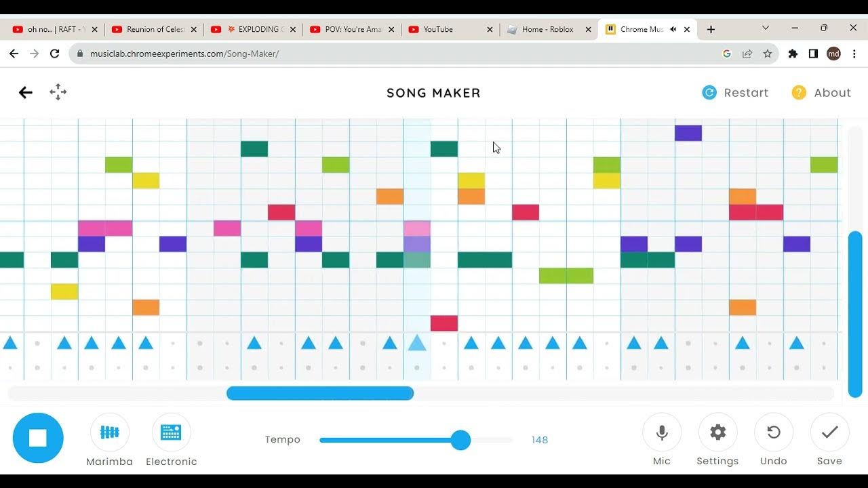Open a new browser tab
Viewport: 868px width, 488px height.
(711, 29)
